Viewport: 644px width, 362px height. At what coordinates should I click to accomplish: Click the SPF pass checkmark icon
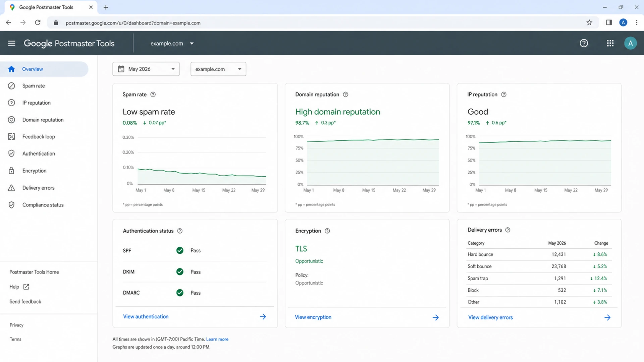coord(180,251)
